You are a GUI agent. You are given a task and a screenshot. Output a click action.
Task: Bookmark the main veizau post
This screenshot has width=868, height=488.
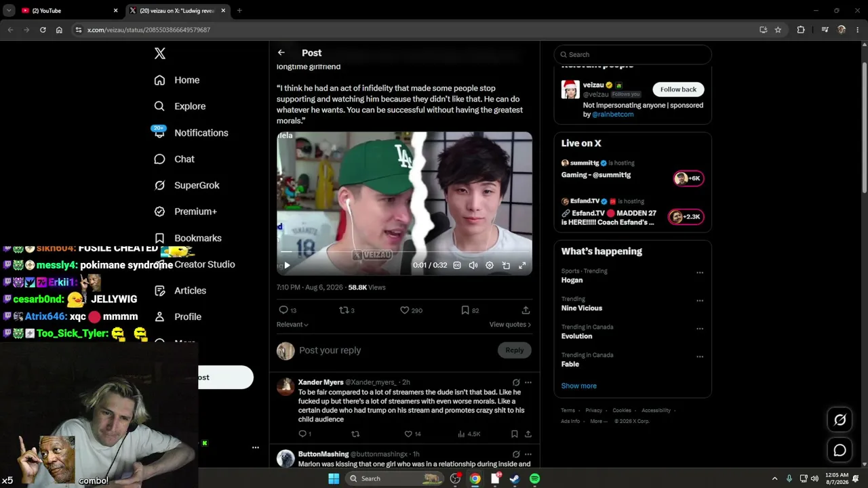(470, 310)
